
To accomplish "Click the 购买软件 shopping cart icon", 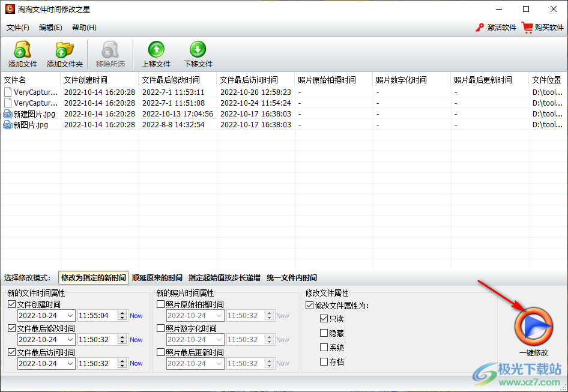I will (527, 28).
